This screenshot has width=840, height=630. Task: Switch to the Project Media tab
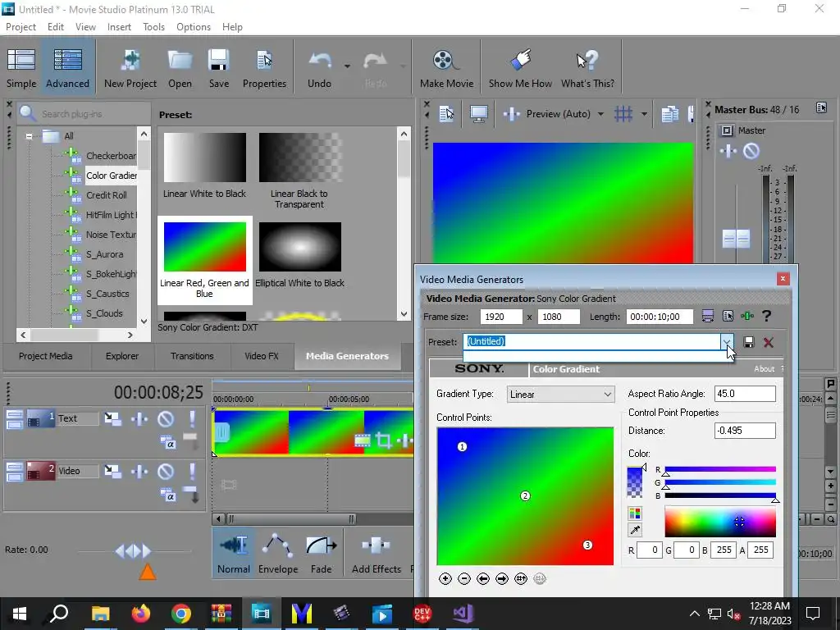coord(46,356)
